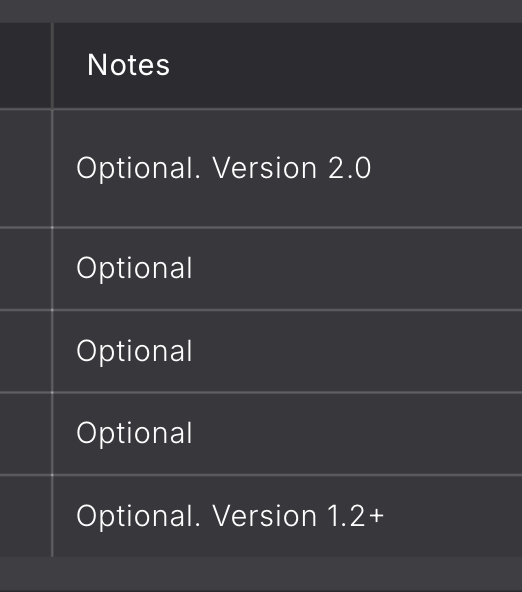Click the gray strip below the table

(261, 574)
